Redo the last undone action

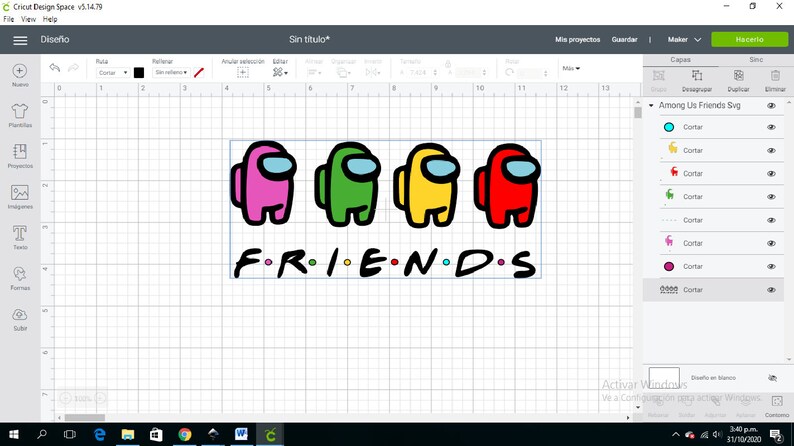point(73,68)
